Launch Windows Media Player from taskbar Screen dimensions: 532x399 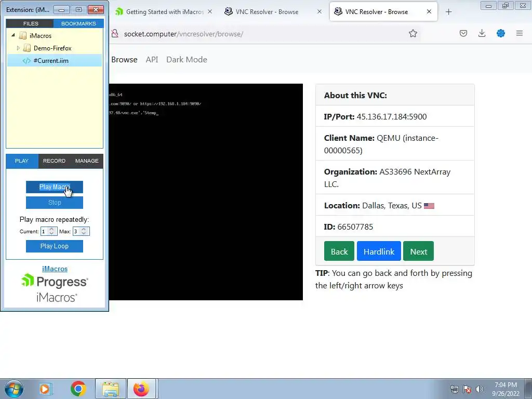pyautogui.click(x=45, y=389)
